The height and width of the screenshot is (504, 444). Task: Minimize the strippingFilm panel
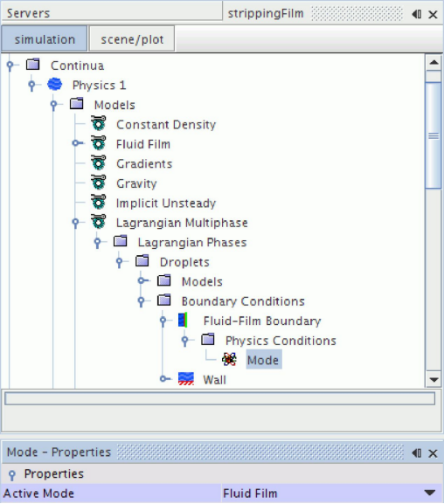(x=417, y=14)
